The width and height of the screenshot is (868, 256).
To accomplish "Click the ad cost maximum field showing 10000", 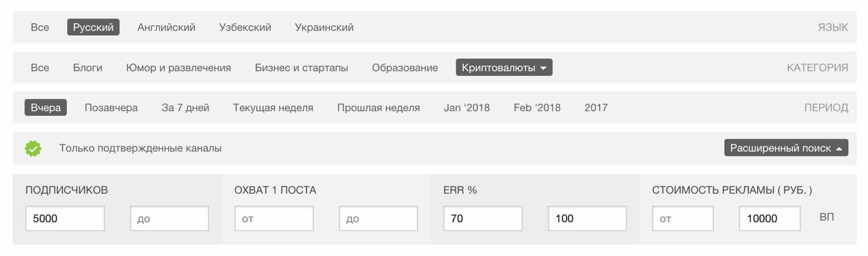I will [770, 219].
